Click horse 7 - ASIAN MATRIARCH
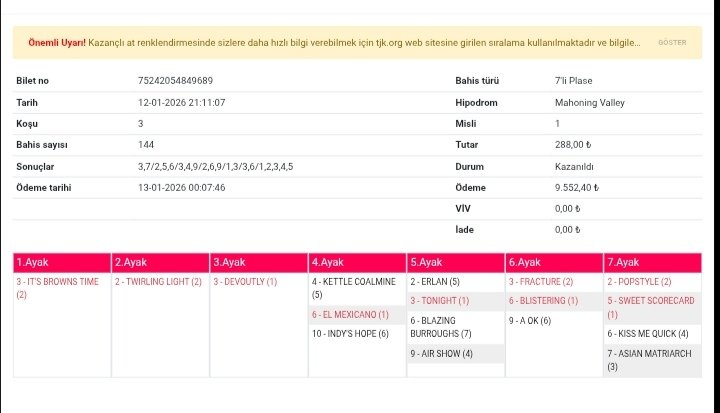The width and height of the screenshot is (720, 413). (x=649, y=360)
